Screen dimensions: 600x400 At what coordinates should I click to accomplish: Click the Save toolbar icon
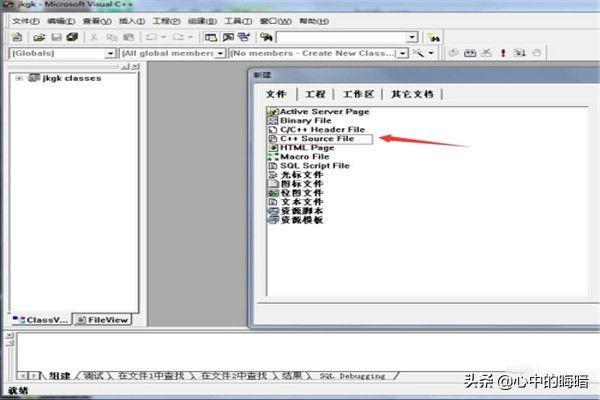(x=56, y=37)
